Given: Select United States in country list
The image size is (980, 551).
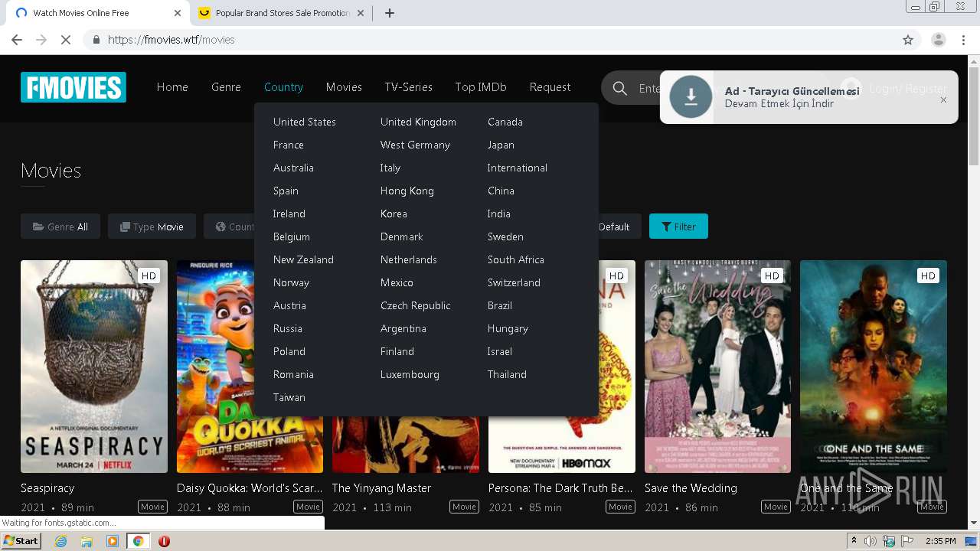Looking at the screenshot, I should tap(305, 122).
